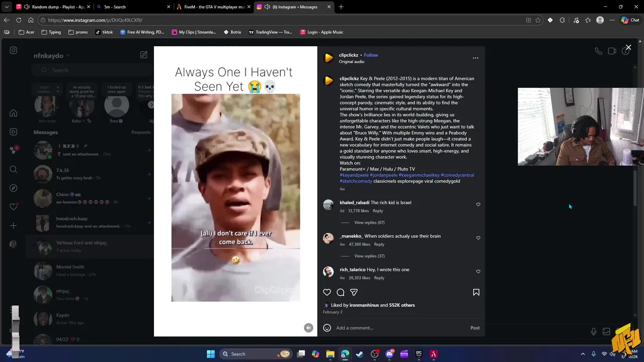
Task: Expand View replies (67)
Action: coord(369,222)
